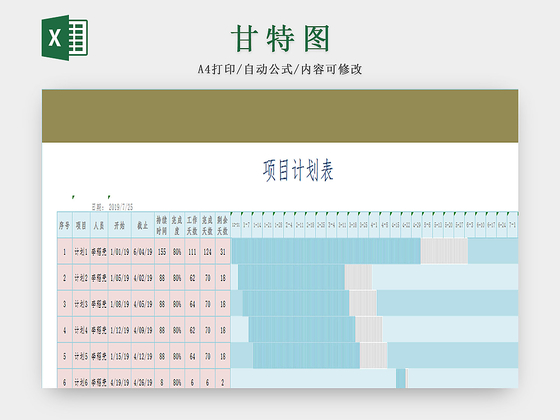The height and width of the screenshot is (420, 560).
Task: Click the 计划1 project cell
Action: click(x=81, y=251)
